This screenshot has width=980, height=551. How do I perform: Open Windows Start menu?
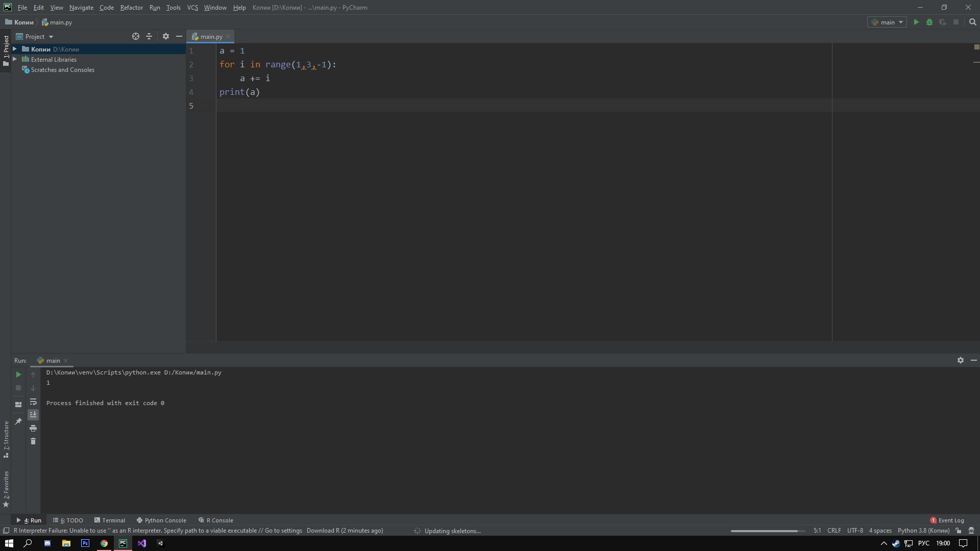pos(9,543)
